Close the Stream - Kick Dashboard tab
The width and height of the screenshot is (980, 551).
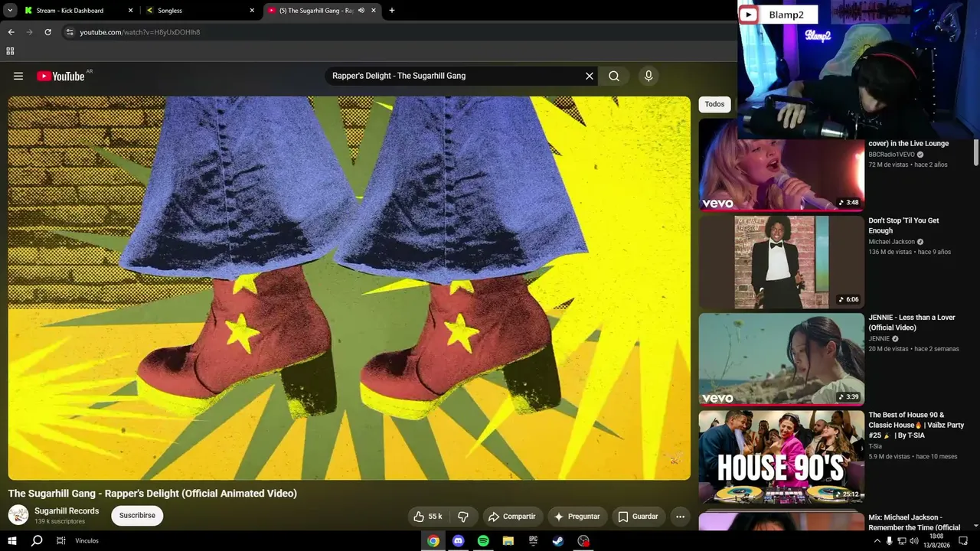tap(130, 11)
